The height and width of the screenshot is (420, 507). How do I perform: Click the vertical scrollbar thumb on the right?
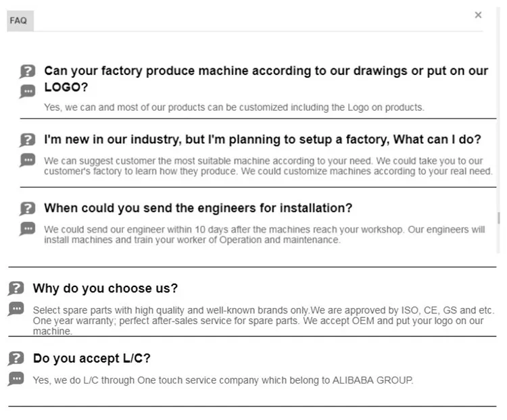[499, 218]
